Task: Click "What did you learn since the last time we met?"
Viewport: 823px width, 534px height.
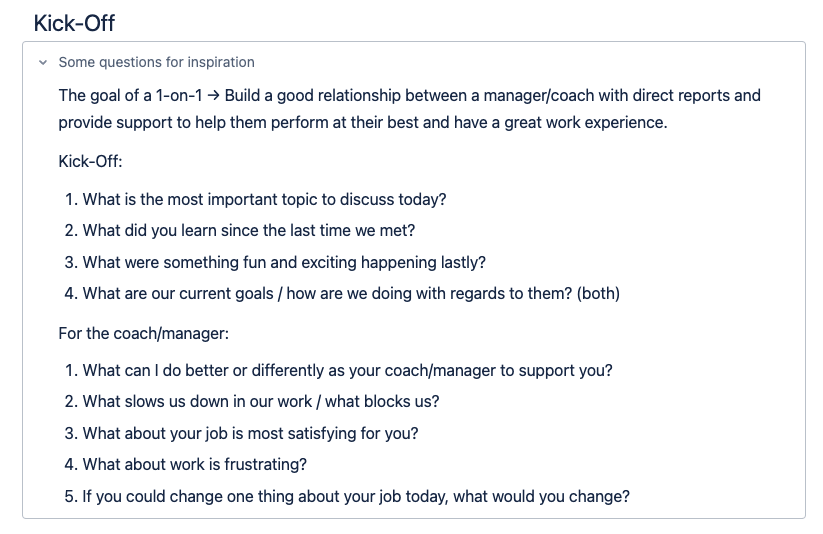Action: pos(248,230)
